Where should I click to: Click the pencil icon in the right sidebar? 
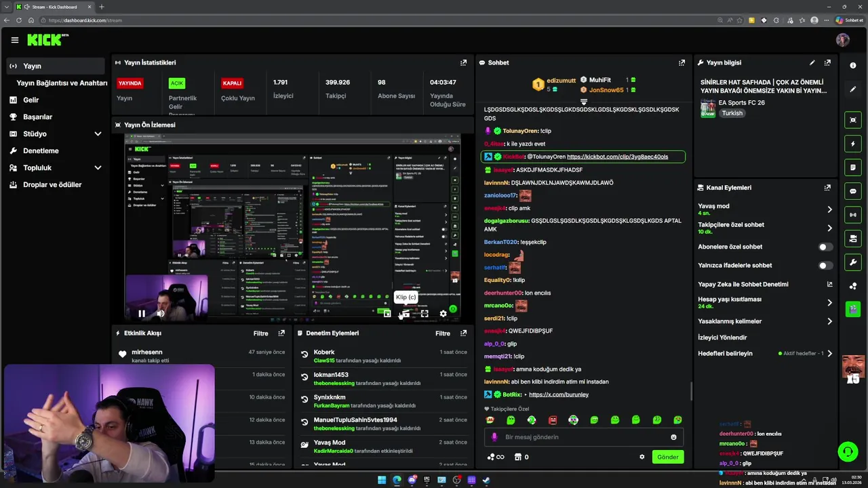[853, 89]
